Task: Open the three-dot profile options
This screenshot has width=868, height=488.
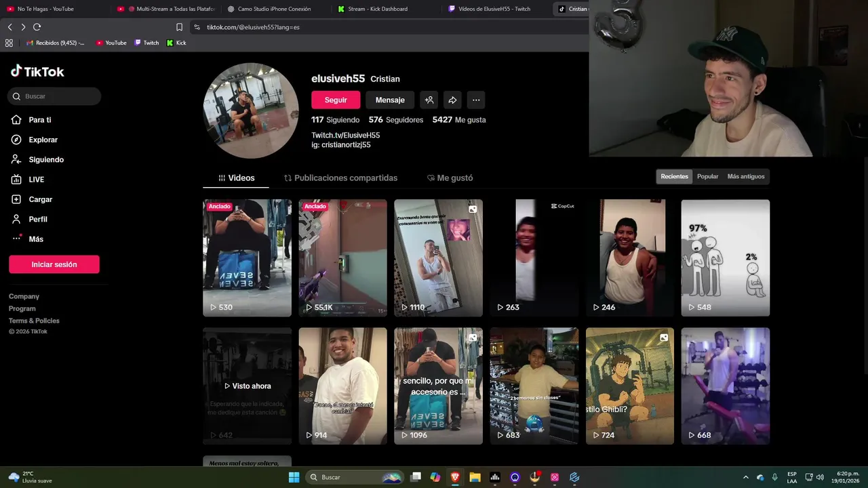Action: (x=476, y=100)
